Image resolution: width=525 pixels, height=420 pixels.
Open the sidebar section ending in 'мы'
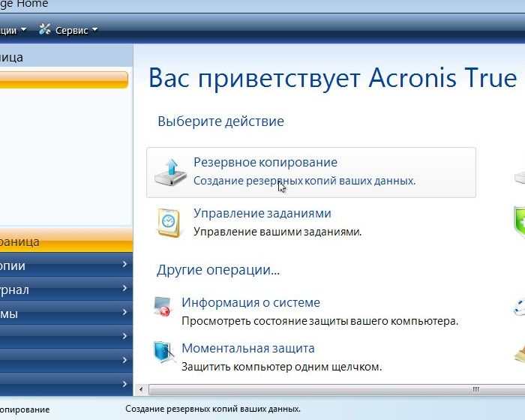click(66, 313)
